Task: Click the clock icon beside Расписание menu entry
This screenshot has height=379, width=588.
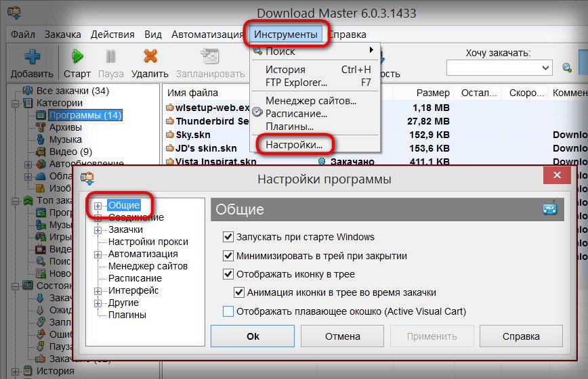Action: pos(257,112)
